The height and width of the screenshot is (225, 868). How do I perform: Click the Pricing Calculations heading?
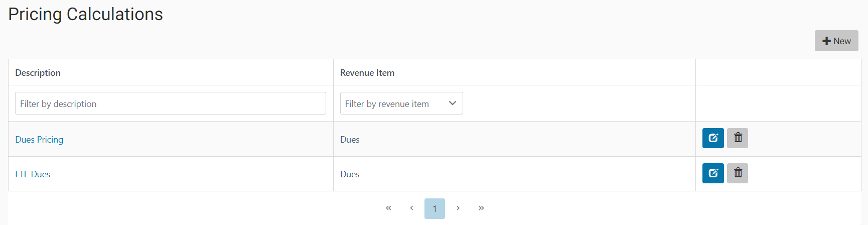point(86,14)
